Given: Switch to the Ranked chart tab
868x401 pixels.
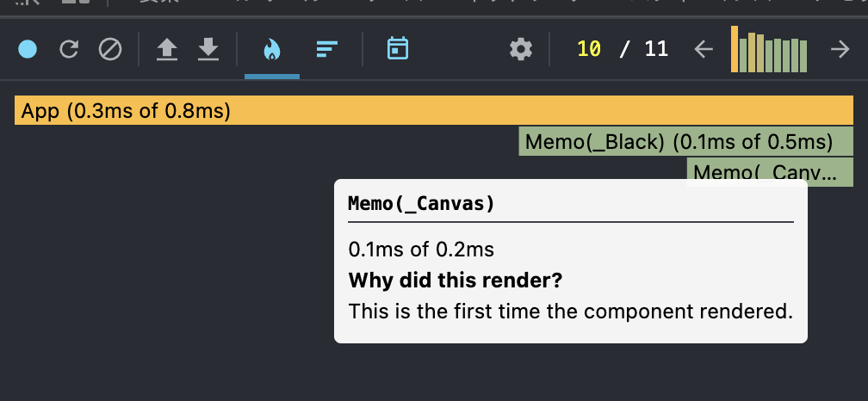Looking at the screenshot, I should tap(325, 50).
